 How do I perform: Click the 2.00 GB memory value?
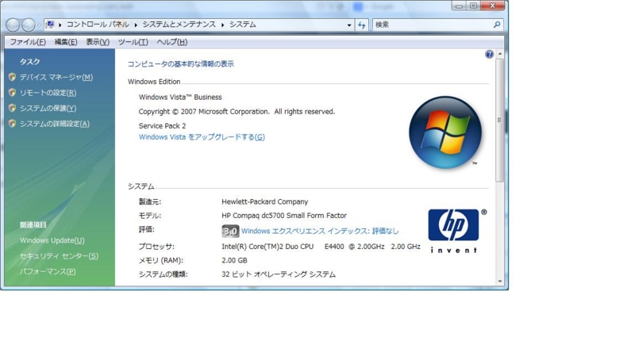point(234,260)
